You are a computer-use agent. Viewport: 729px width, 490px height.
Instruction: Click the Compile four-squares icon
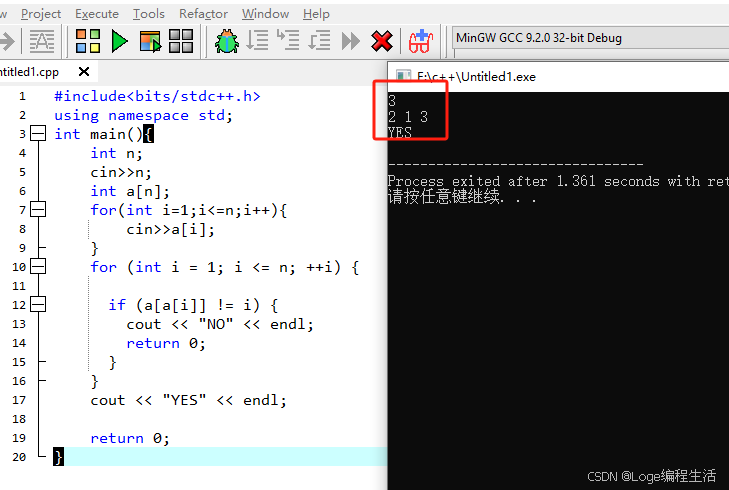coord(88,41)
